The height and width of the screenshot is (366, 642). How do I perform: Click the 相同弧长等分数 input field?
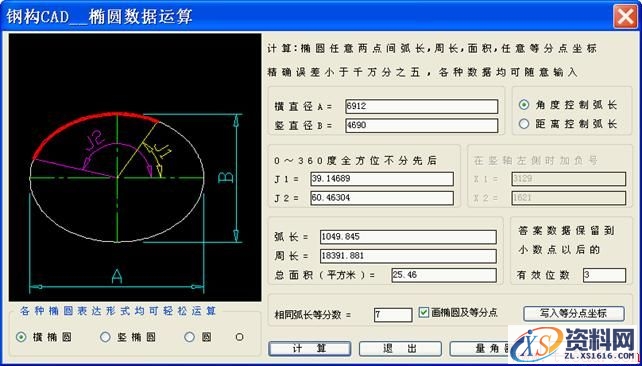pos(393,315)
